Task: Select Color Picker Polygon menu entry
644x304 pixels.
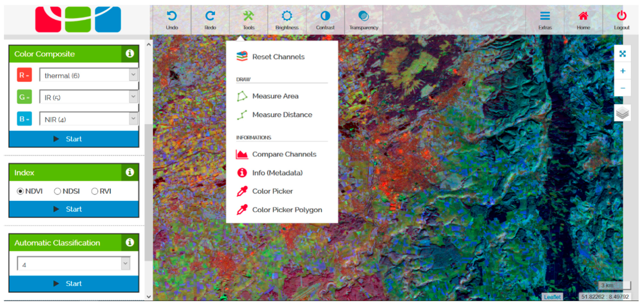Action: [287, 210]
